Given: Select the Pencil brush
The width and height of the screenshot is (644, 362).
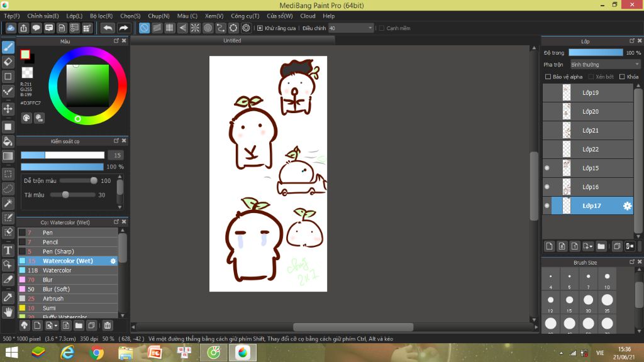Looking at the screenshot, I should pyautogui.click(x=68, y=242).
